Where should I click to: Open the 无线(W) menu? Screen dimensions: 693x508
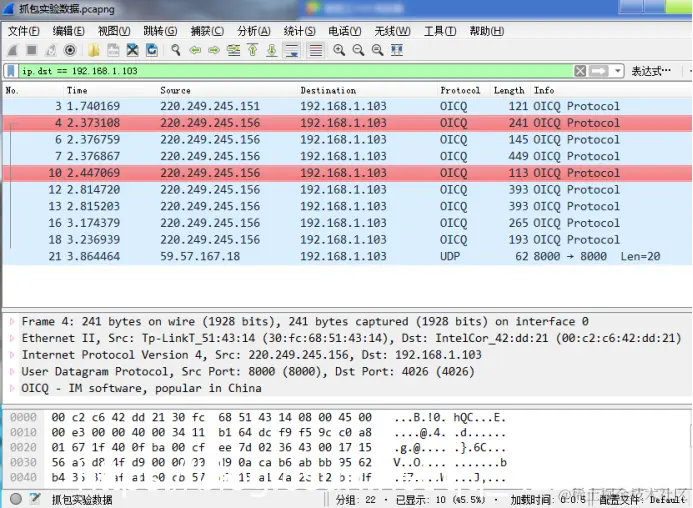tap(392, 31)
